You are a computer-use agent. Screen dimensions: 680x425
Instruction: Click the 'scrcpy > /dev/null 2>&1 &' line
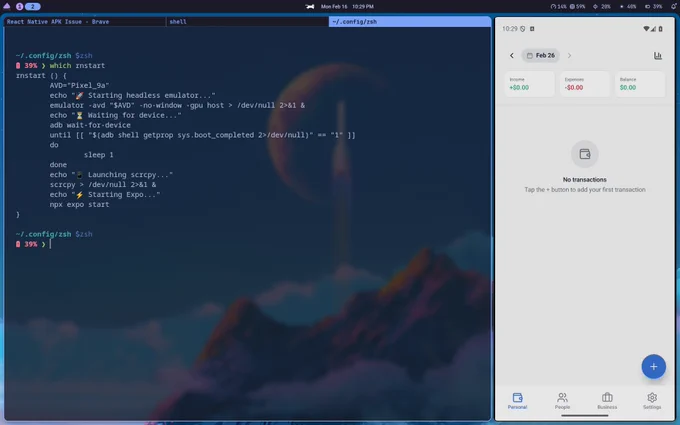(103, 184)
